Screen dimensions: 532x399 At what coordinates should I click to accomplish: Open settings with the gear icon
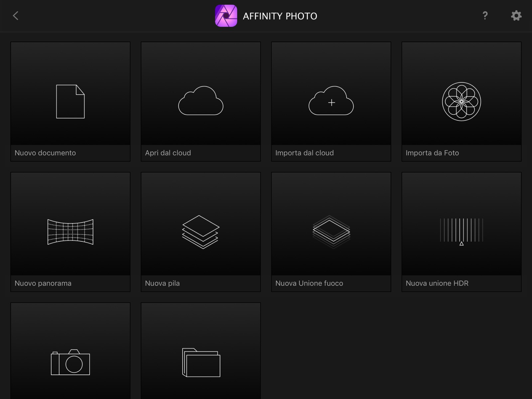tap(516, 16)
